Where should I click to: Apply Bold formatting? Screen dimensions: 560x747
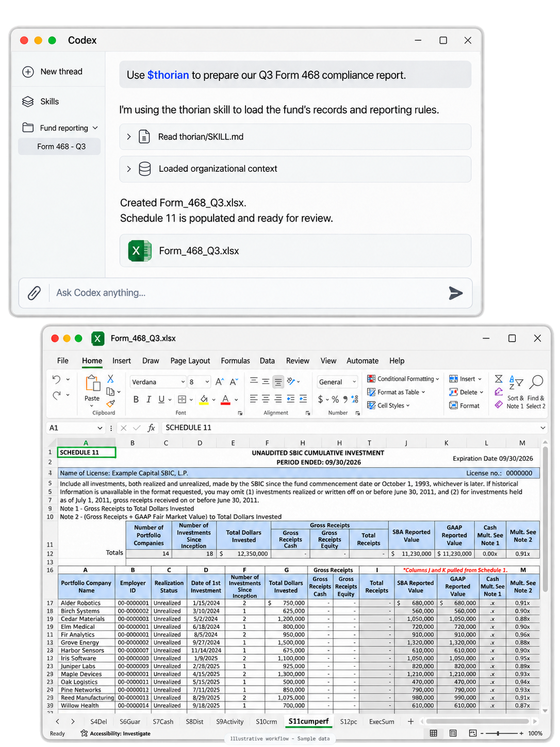point(136,399)
